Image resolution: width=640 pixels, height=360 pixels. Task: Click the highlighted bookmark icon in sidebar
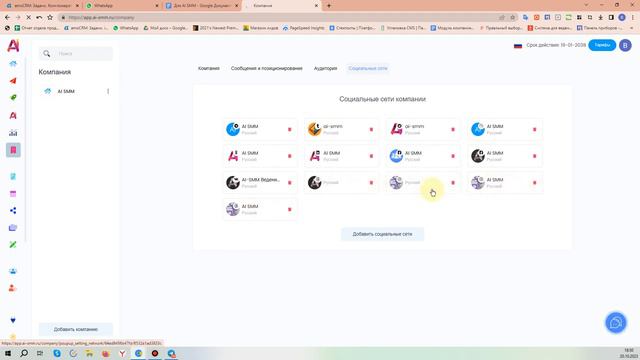13,150
